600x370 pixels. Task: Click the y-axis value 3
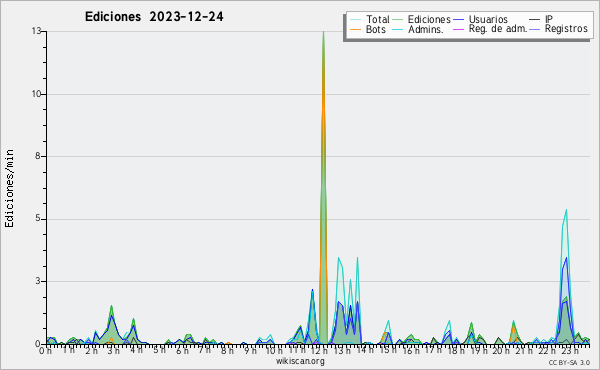38,281
